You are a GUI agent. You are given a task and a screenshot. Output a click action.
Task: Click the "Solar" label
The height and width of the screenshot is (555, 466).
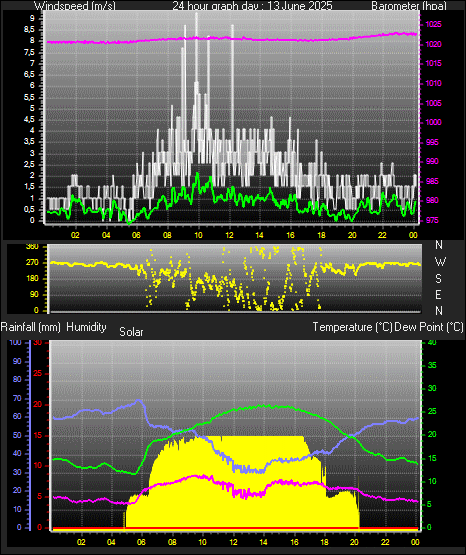tap(131, 332)
